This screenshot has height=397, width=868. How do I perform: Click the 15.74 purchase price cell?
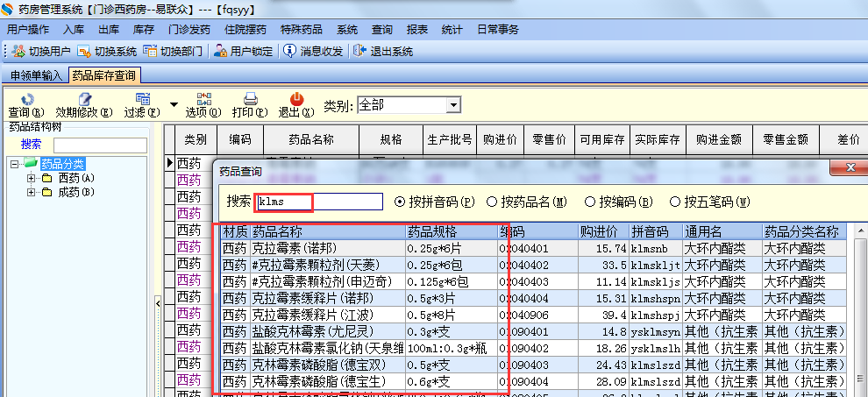603,249
